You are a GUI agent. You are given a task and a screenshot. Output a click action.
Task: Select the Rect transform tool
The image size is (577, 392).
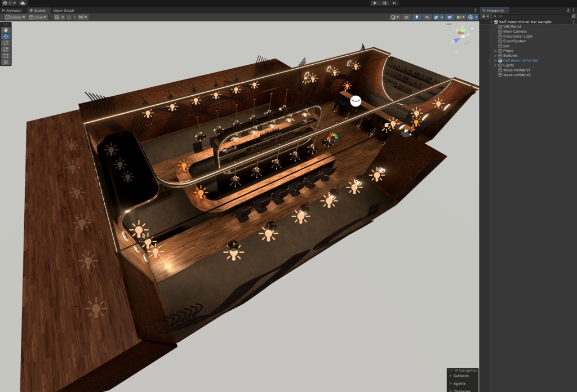pyautogui.click(x=6, y=56)
